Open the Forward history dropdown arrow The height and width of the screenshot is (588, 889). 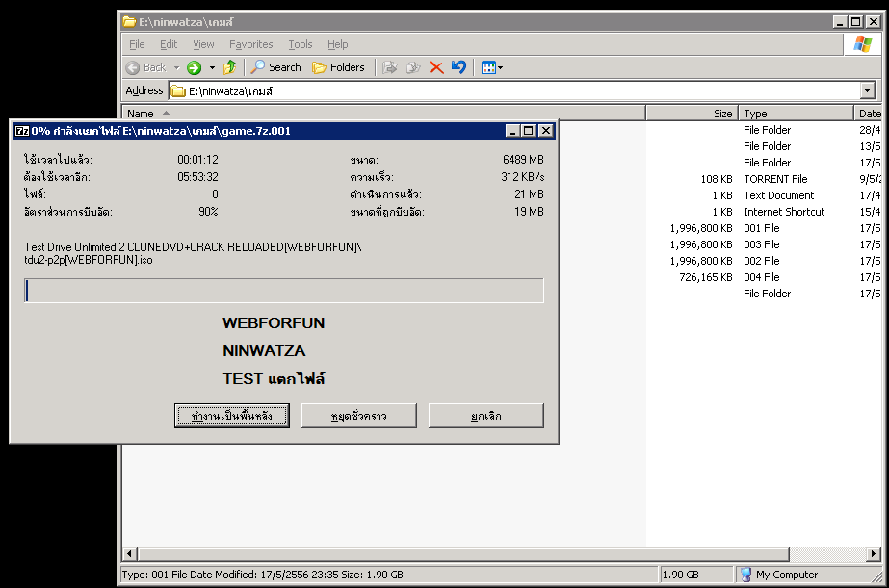tap(212, 68)
